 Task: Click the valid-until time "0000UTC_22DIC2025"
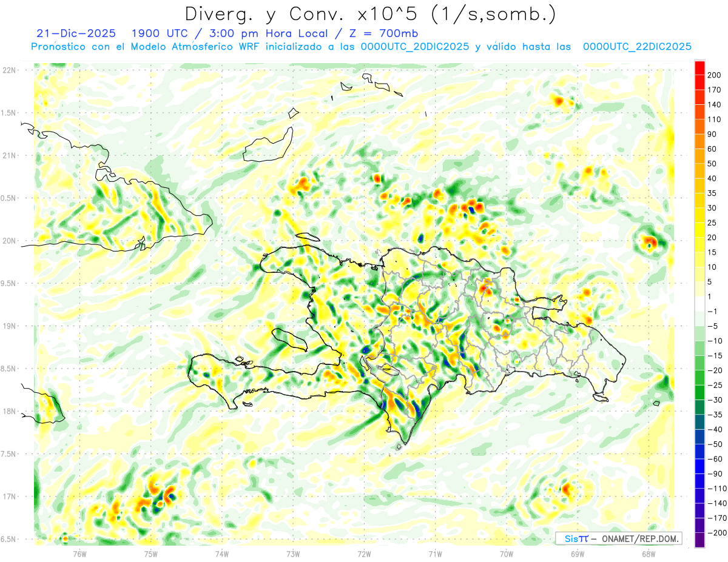pos(637,47)
